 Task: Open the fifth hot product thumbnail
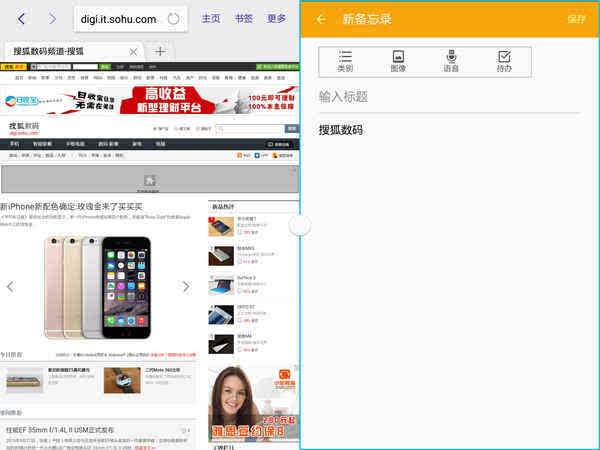pos(221,344)
